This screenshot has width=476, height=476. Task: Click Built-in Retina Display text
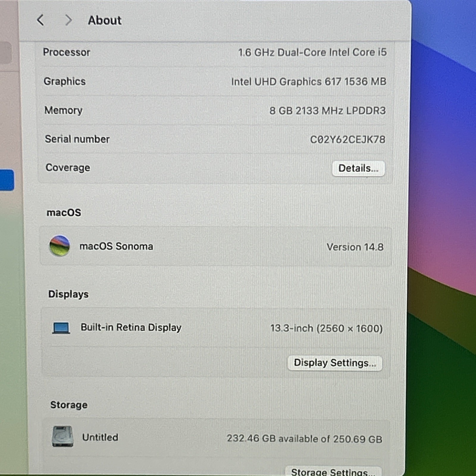pos(131,328)
